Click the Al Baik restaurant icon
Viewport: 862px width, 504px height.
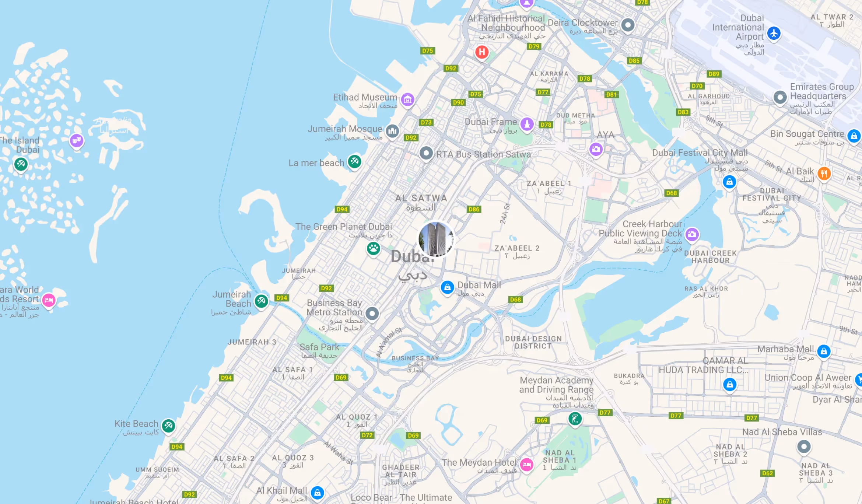[x=824, y=174]
